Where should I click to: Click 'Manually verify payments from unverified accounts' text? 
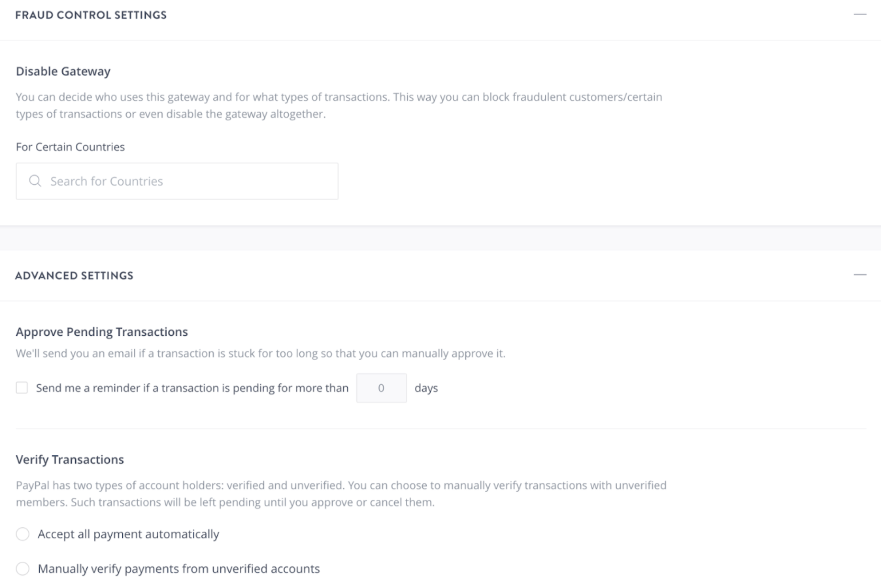pyautogui.click(x=179, y=569)
